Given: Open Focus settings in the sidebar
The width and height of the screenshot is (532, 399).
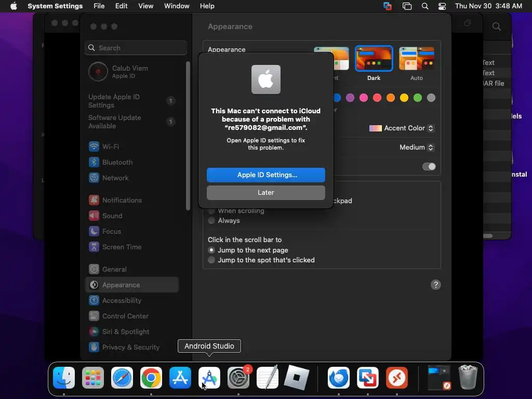Looking at the screenshot, I should pos(132,231).
